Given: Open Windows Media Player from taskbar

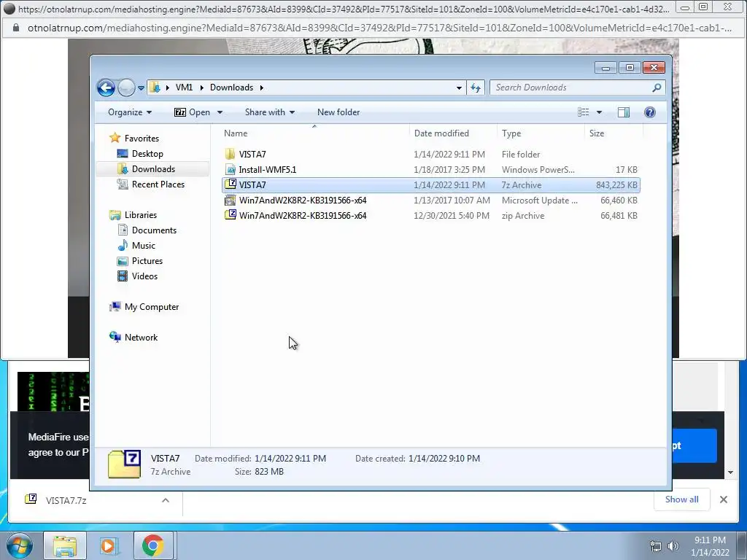Looking at the screenshot, I should coord(109,545).
